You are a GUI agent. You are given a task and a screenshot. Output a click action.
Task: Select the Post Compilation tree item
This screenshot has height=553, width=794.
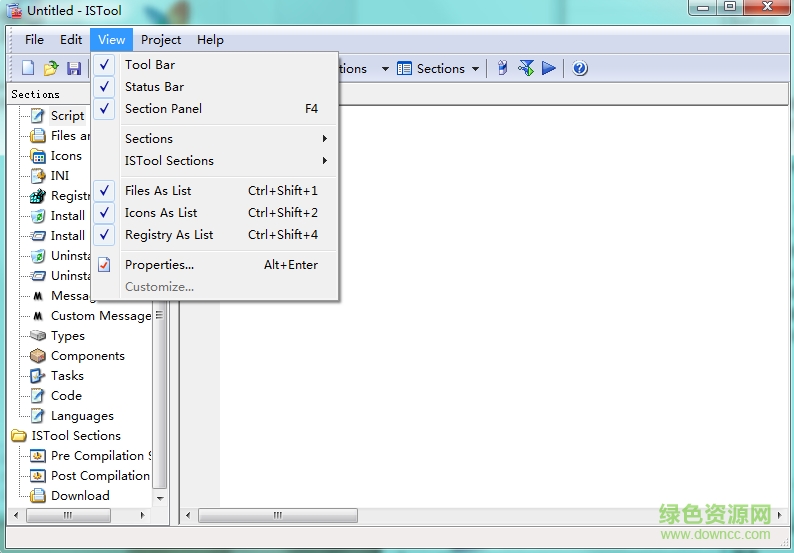point(100,476)
